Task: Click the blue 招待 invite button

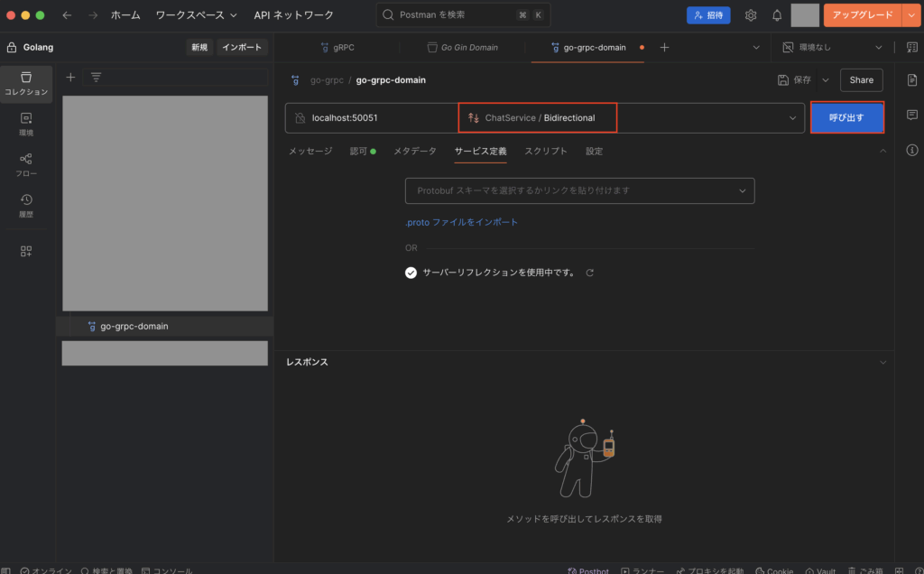Action: [x=708, y=15]
